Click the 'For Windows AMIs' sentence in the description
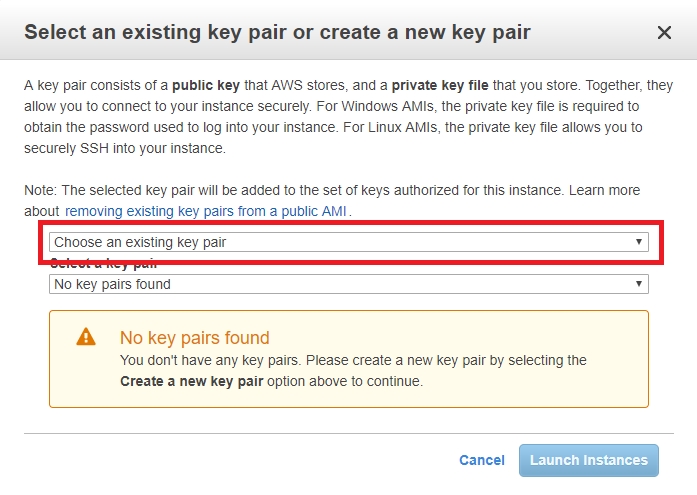Screen dimensions: 697x495 [x=477, y=106]
